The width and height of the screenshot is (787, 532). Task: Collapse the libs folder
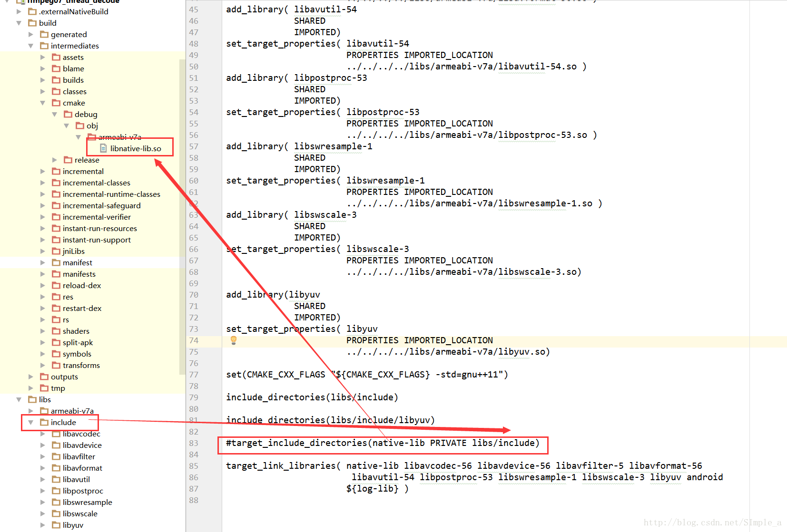[x=19, y=399]
